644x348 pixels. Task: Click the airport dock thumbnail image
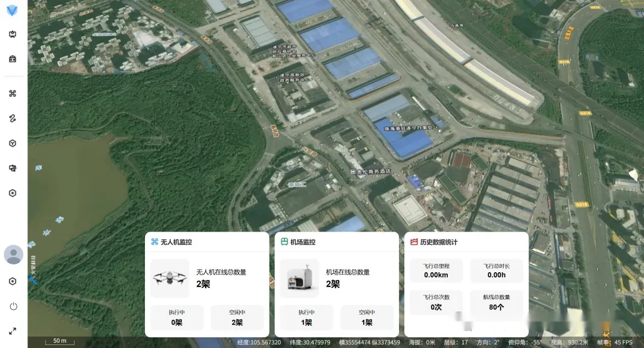(299, 278)
